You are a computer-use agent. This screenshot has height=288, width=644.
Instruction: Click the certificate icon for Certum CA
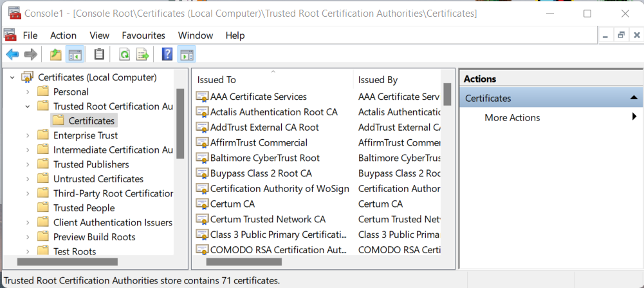pos(201,204)
